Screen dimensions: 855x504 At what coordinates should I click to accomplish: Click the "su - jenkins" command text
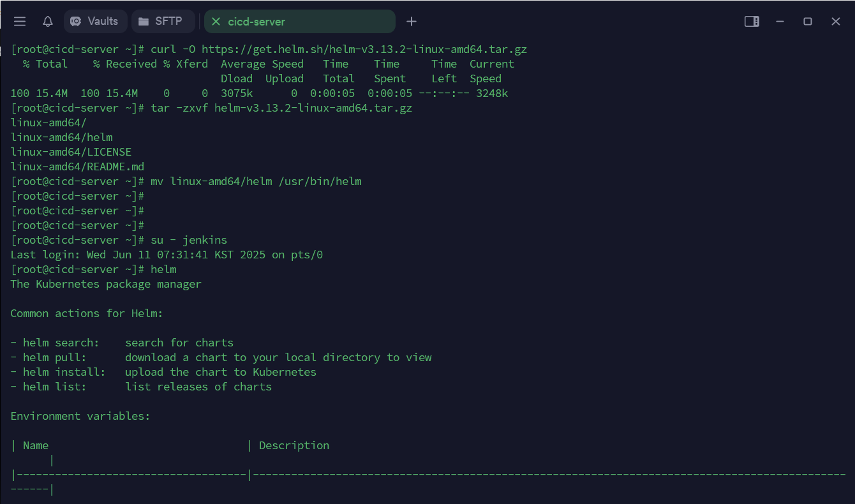pyautogui.click(x=189, y=240)
